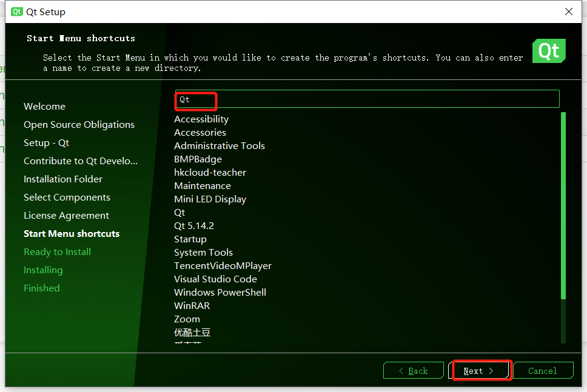Screen dimensions: 587x392
Task: Select the Accessibility folder
Action: 201,119
